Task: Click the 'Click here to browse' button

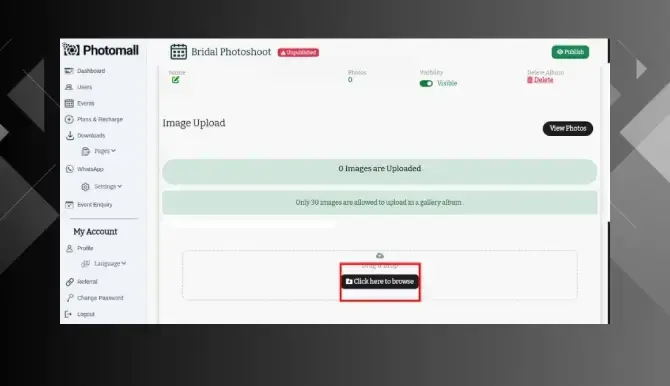Action: coord(380,281)
